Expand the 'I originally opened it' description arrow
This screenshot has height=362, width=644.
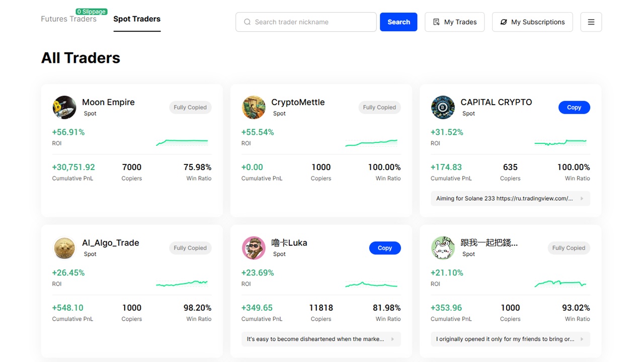coord(582,339)
